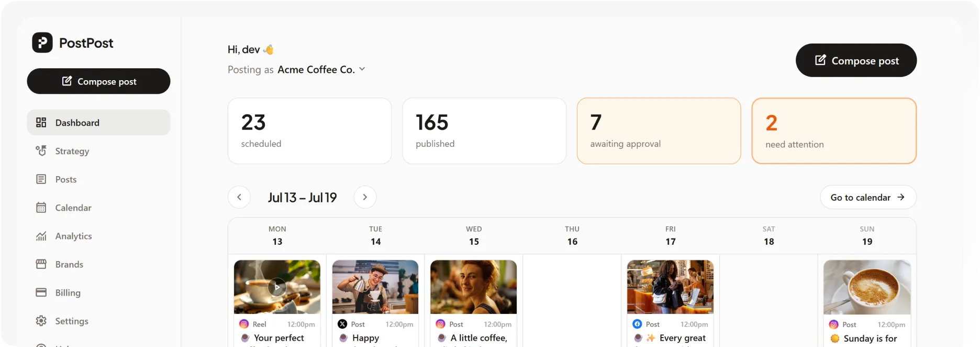This screenshot has height=347, width=980.
Task: Click Instagram icon on Wednesday post
Action: coord(441,324)
